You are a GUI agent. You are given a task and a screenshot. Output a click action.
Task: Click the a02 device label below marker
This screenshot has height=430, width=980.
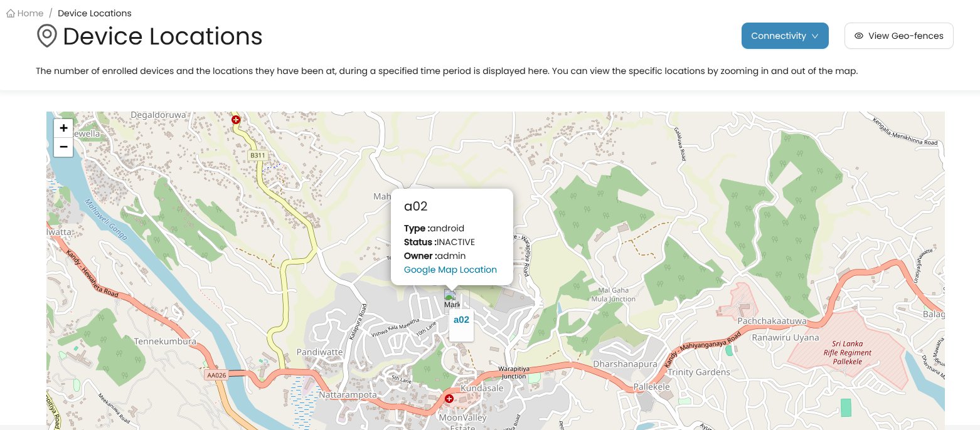click(461, 320)
